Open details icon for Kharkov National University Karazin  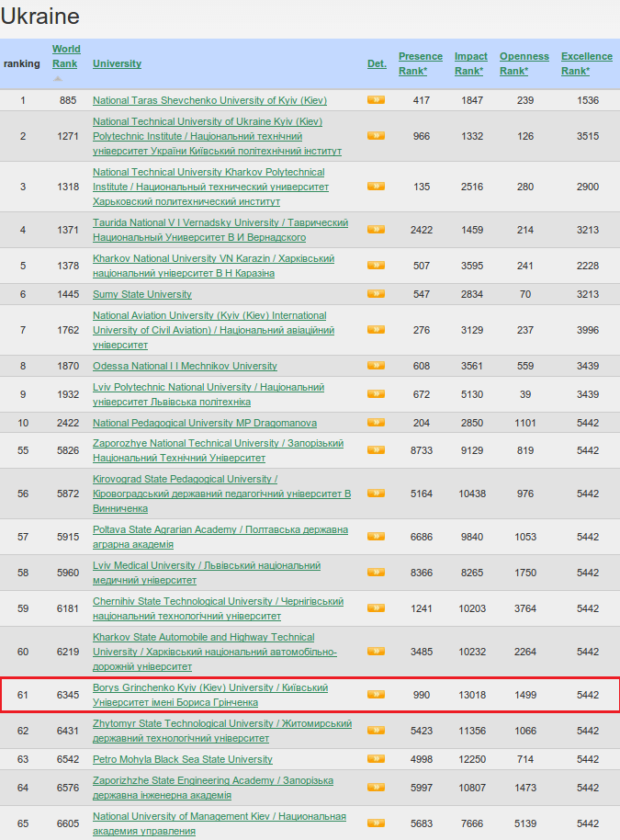376,266
